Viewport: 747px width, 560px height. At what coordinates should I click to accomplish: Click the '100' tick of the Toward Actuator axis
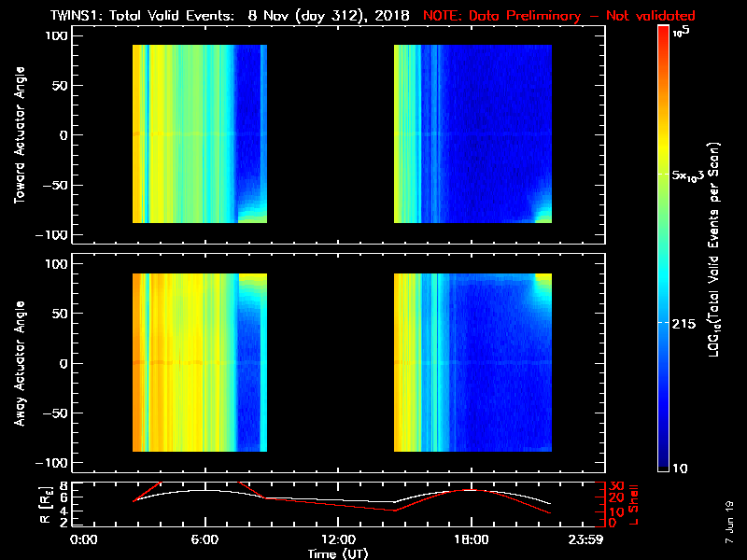(x=57, y=35)
